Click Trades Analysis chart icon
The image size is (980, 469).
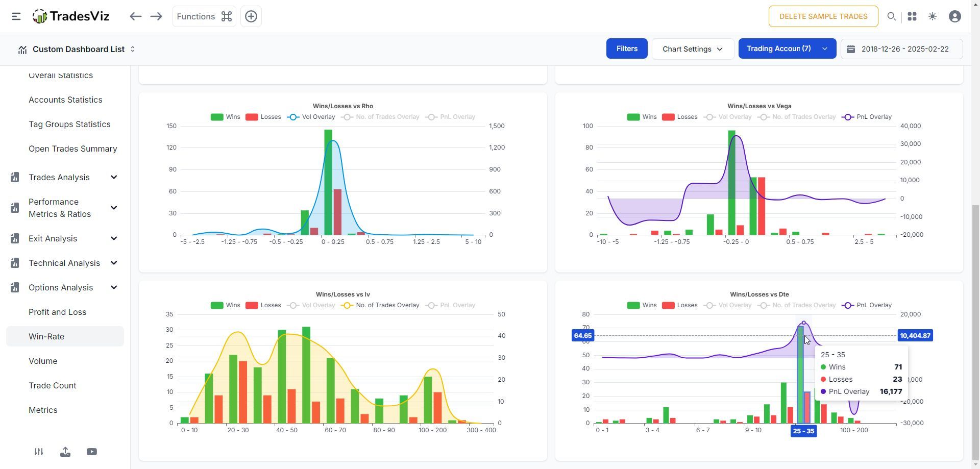tap(15, 177)
